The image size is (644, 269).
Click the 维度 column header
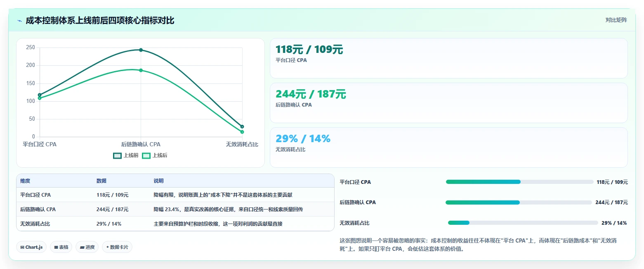(25, 181)
